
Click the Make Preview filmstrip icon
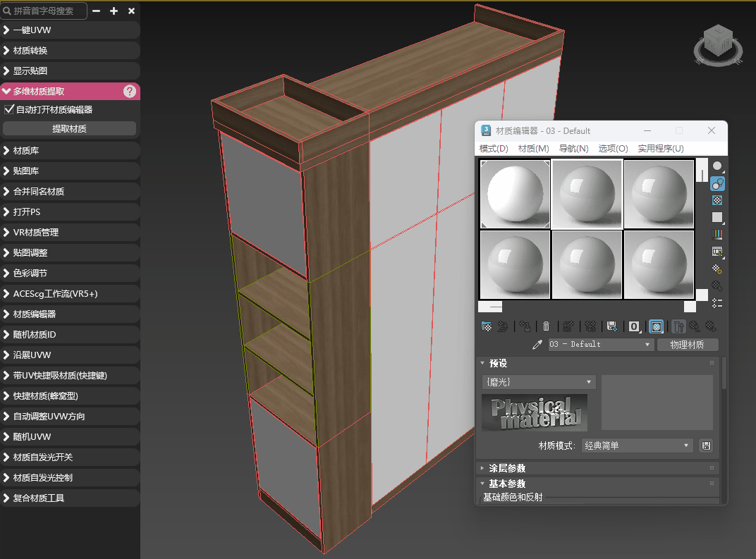pos(717,252)
